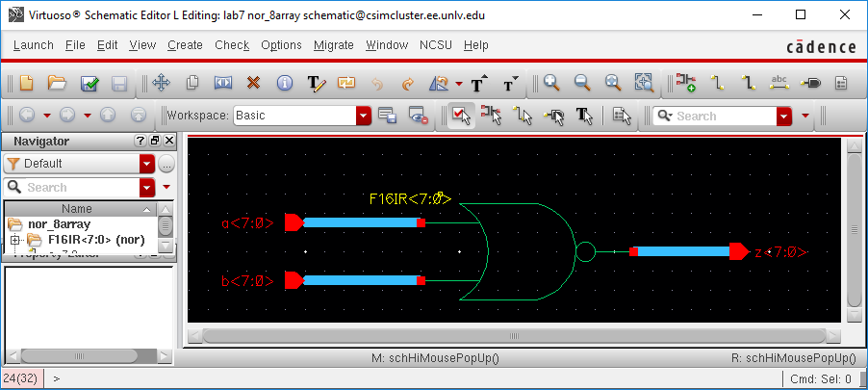Viewport: 868px width, 390px height.
Task: Click the save workspace icon
Action: click(388, 116)
